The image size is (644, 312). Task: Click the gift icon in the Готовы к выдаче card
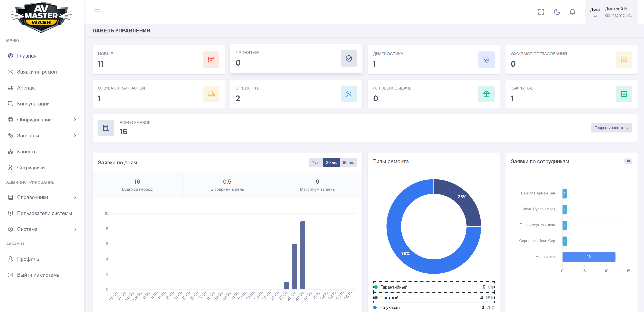click(486, 94)
